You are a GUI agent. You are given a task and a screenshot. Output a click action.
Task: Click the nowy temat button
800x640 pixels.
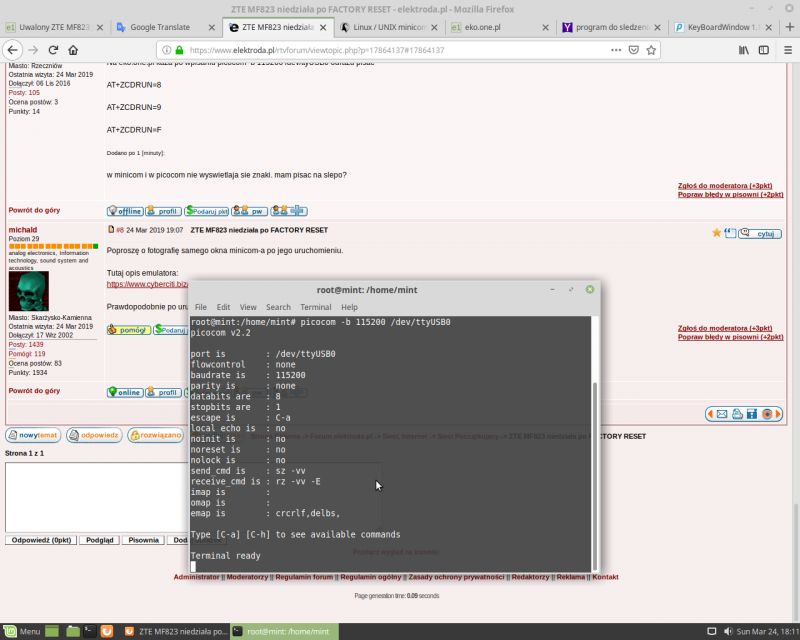pyautogui.click(x=33, y=435)
